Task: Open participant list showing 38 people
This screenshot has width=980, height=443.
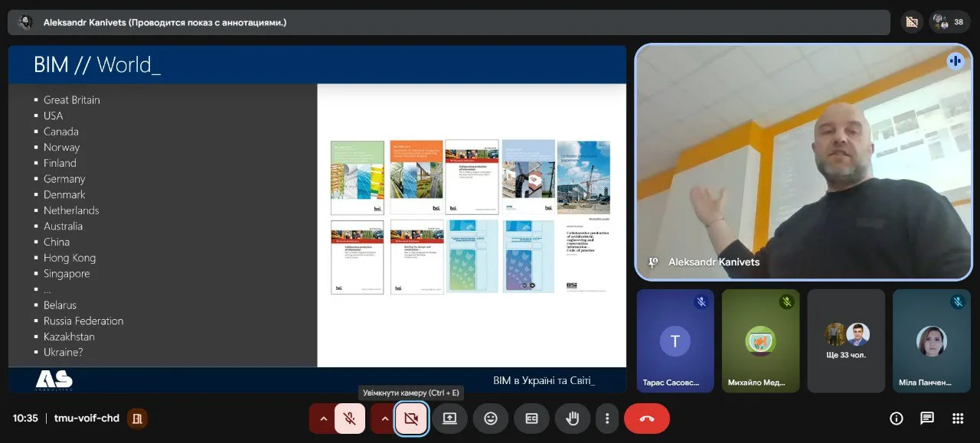Action: pyautogui.click(x=949, y=22)
